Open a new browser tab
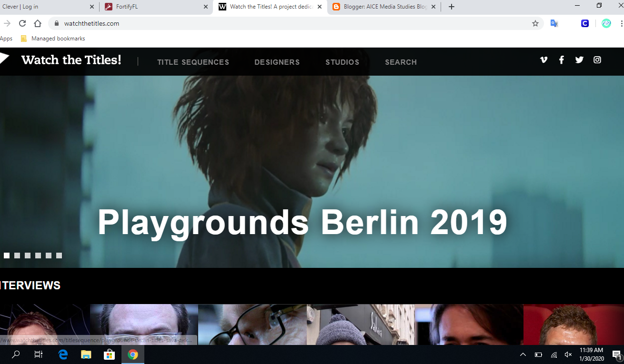 (452, 7)
